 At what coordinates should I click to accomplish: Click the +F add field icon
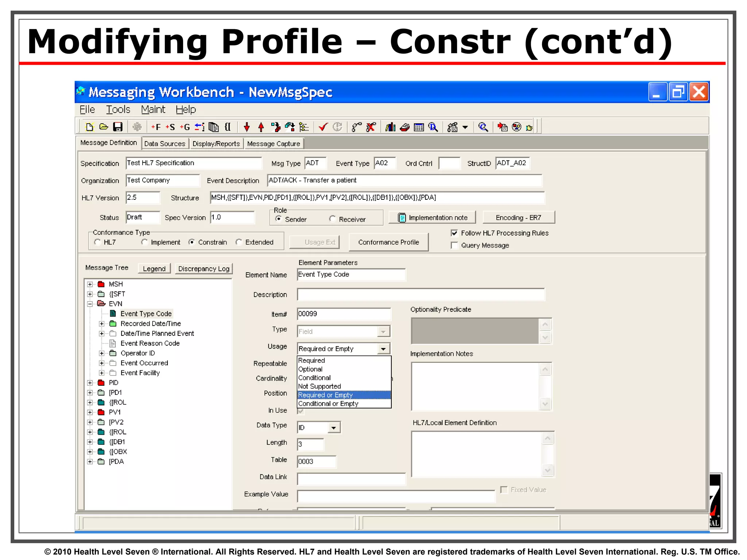[156, 127]
